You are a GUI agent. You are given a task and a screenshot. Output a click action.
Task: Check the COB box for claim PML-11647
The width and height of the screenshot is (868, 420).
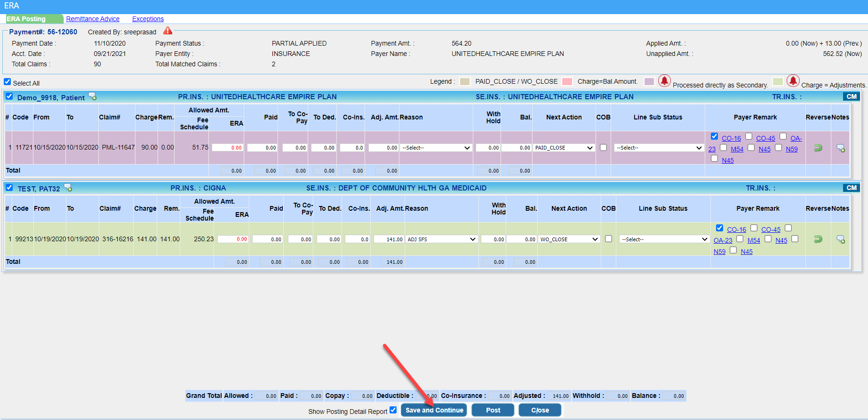(603, 148)
